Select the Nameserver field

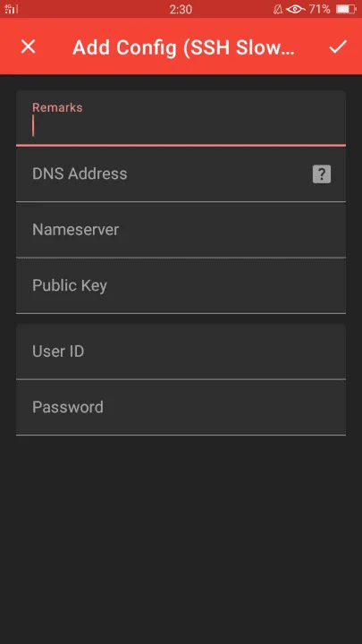[181, 230]
